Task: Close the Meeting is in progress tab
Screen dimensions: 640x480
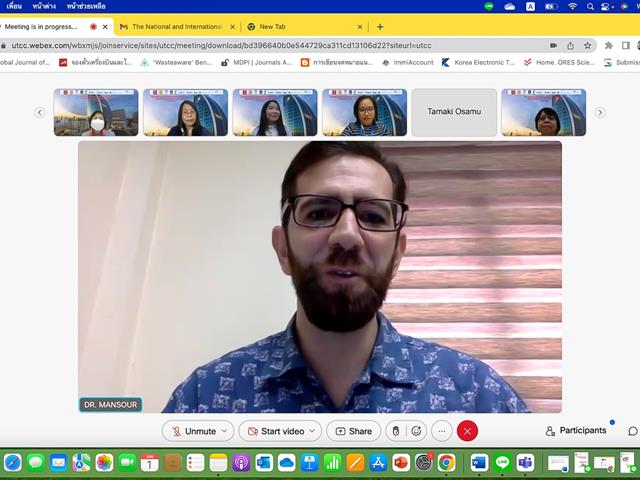Action: point(105,27)
